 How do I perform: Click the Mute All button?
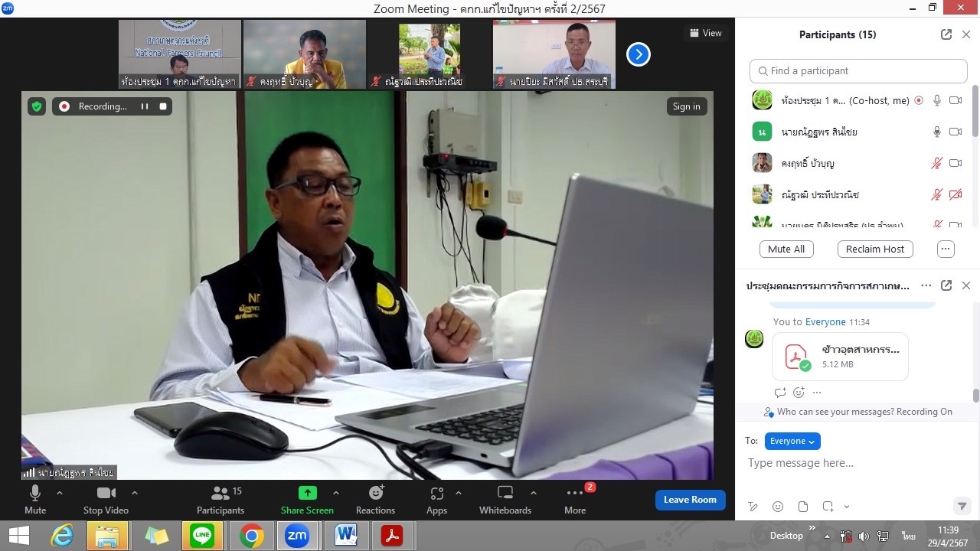(x=786, y=249)
